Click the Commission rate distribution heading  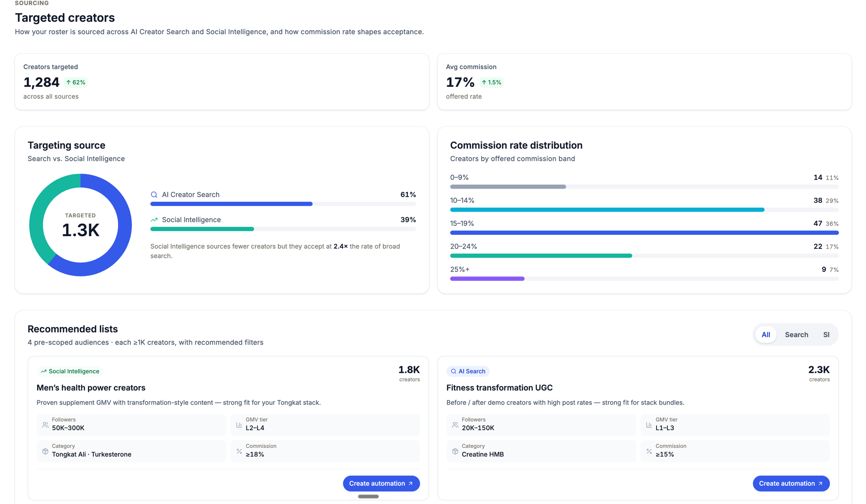pos(516,145)
